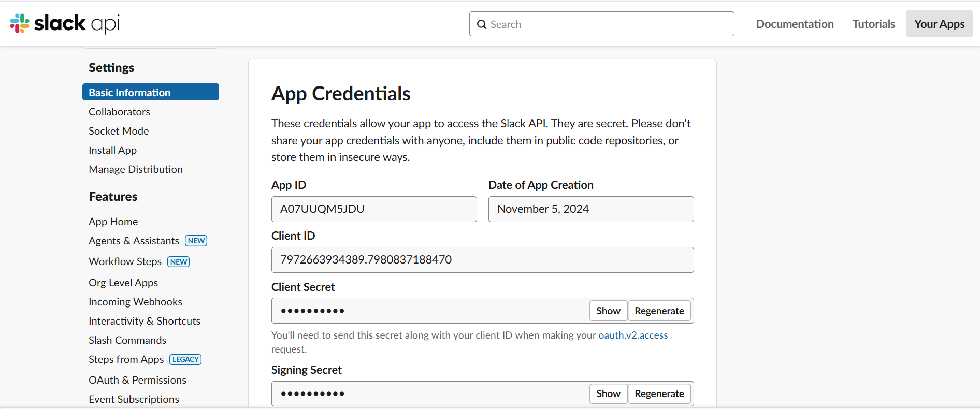Click the Slack API logo
Image resolution: width=980 pixels, height=409 pixels.
pos(65,23)
